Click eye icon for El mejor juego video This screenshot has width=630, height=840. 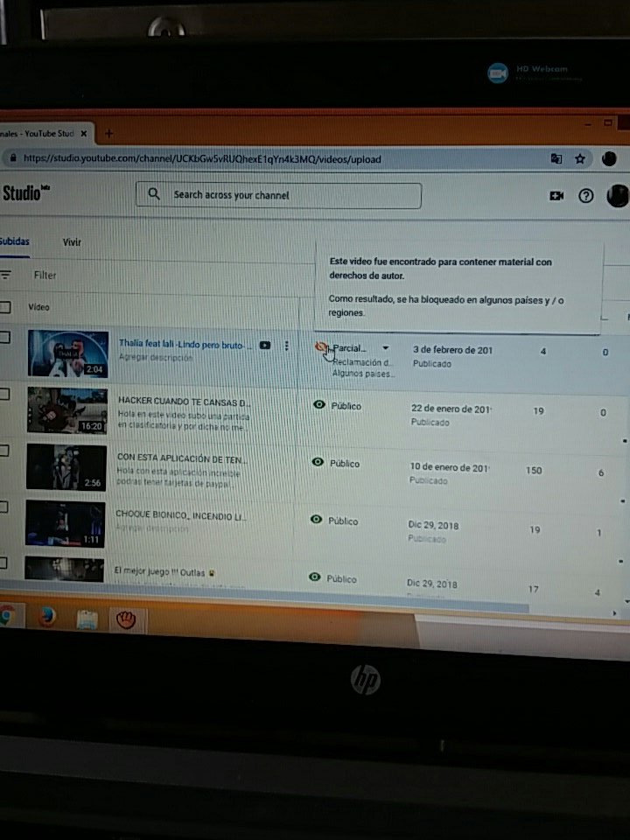pyautogui.click(x=315, y=577)
